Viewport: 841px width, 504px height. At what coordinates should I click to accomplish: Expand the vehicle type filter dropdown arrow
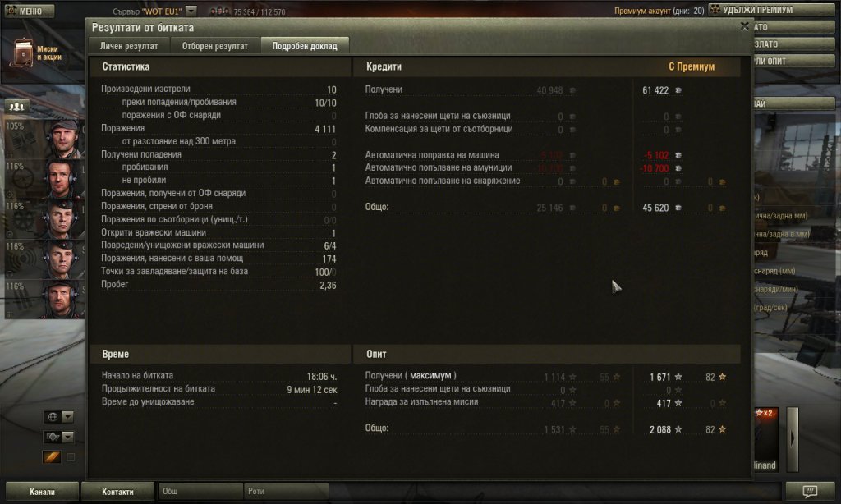(67, 437)
